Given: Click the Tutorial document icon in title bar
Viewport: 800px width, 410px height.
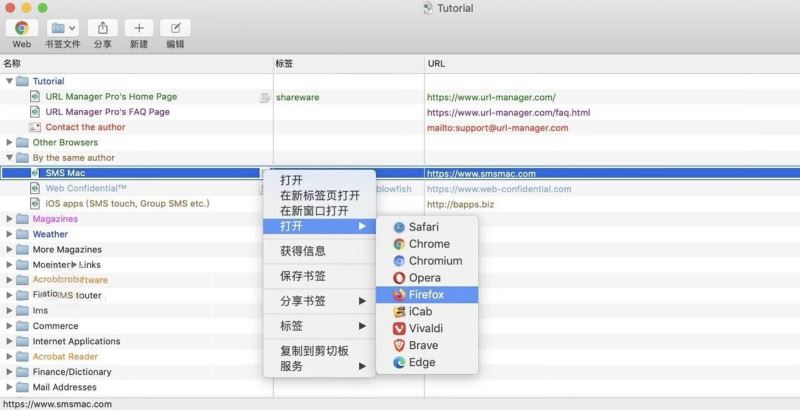Looking at the screenshot, I should coord(428,8).
